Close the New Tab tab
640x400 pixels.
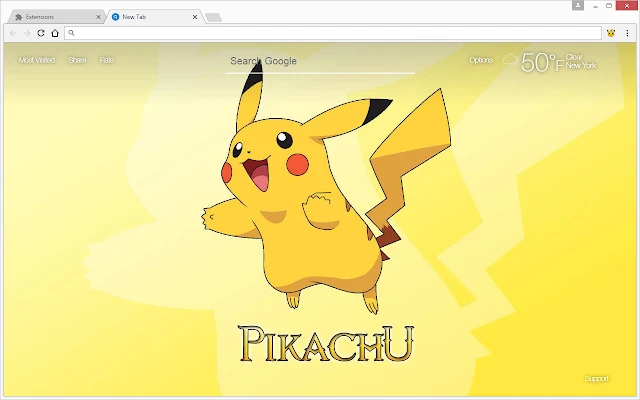point(195,17)
